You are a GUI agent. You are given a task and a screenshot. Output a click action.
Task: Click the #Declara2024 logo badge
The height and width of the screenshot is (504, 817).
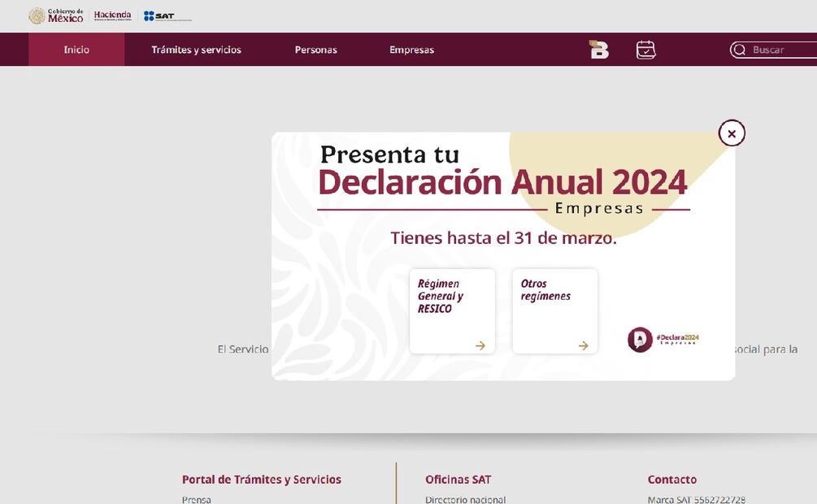coord(663,340)
